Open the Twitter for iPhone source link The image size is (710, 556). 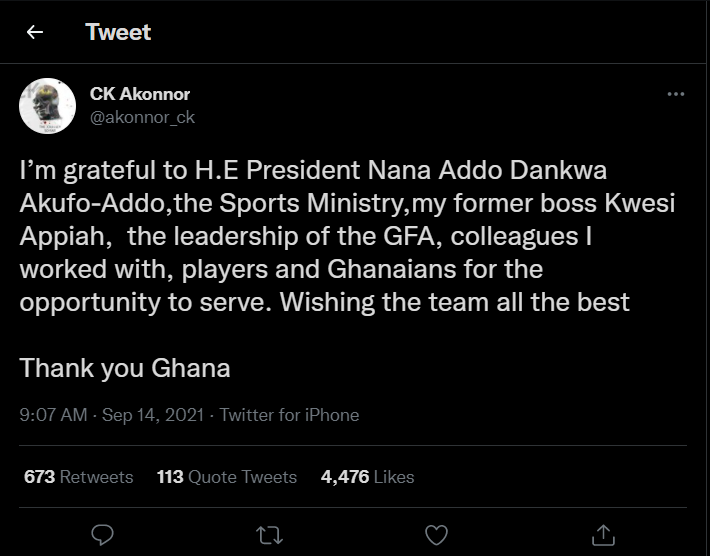click(289, 415)
